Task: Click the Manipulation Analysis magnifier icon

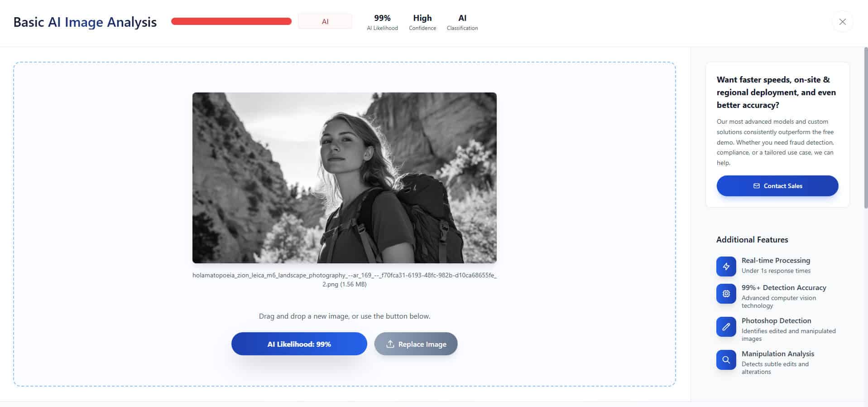Action: pyautogui.click(x=726, y=360)
